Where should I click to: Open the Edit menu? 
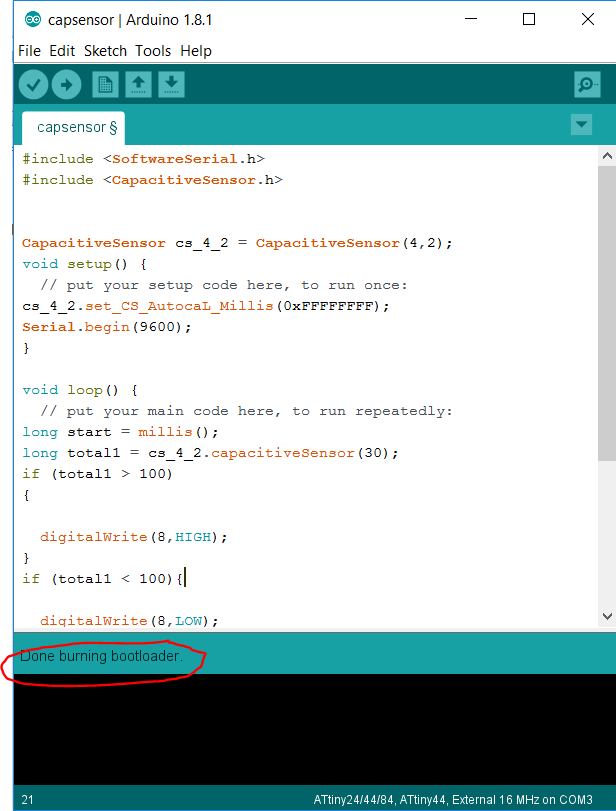62,51
